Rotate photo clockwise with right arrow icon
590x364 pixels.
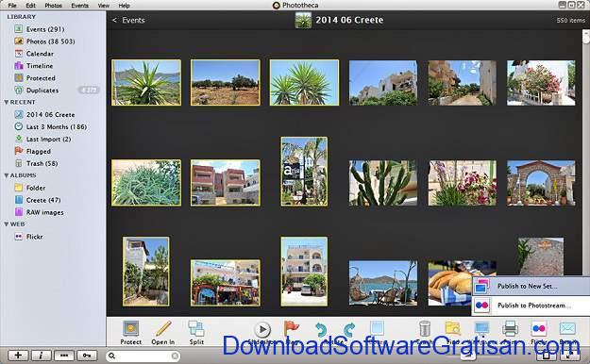[x=348, y=330]
